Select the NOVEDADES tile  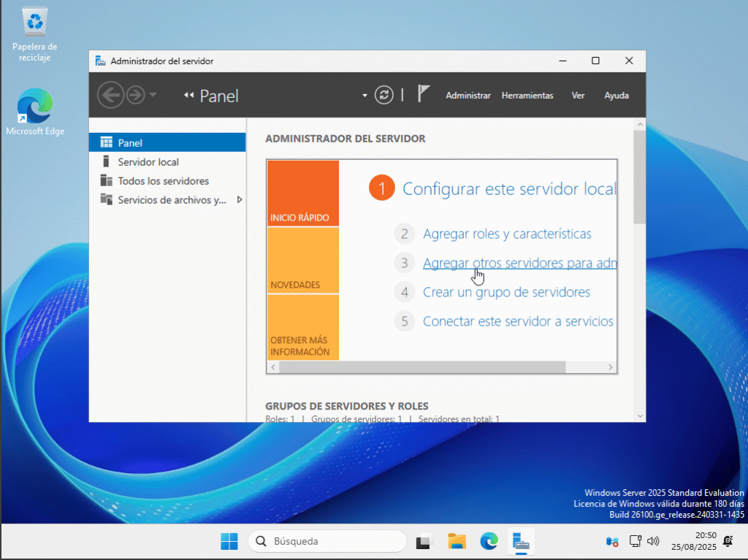coord(303,260)
